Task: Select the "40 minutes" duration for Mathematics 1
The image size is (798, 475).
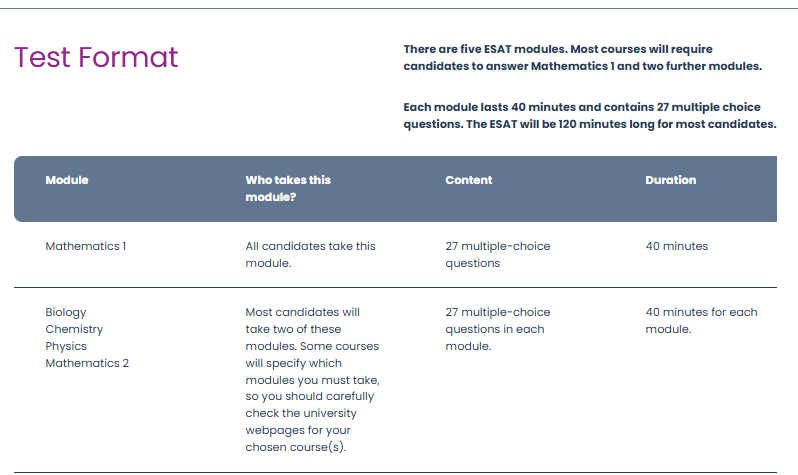Action: pyautogui.click(x=676, y=246)
